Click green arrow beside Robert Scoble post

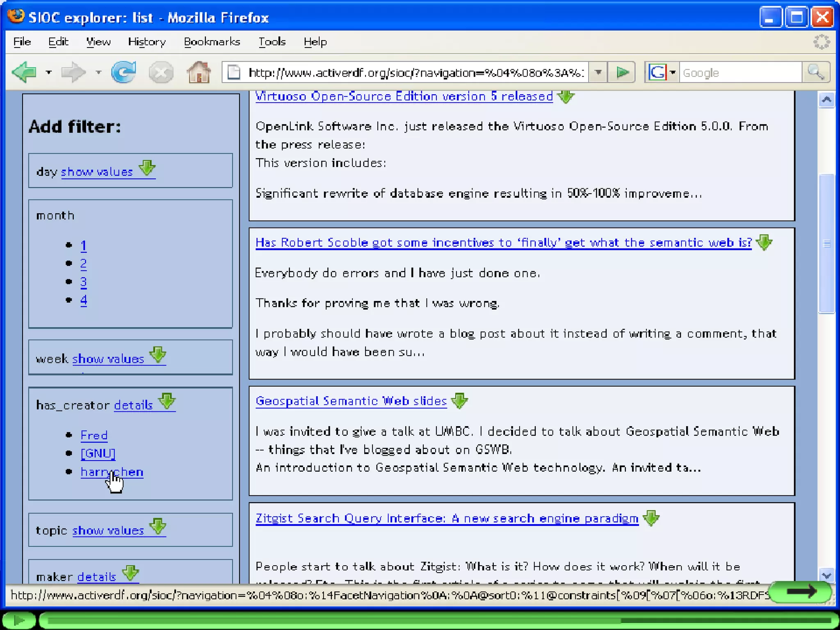coord(764,243)
